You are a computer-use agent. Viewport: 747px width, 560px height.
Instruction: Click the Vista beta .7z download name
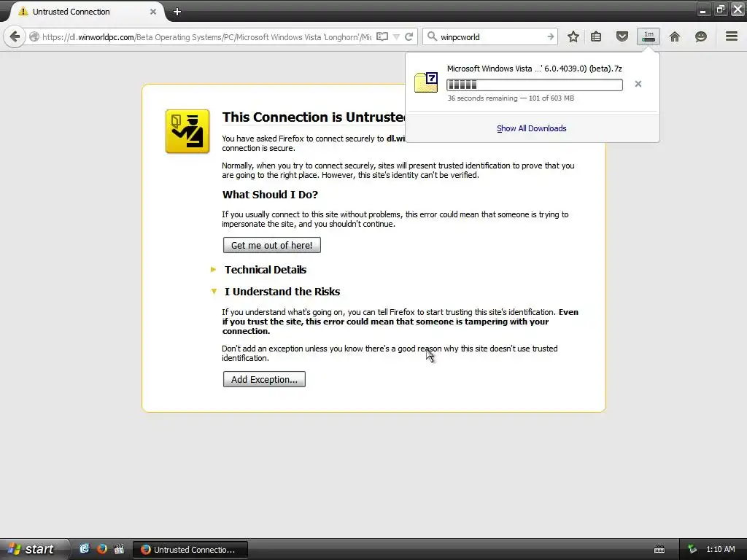coord(535,69)
